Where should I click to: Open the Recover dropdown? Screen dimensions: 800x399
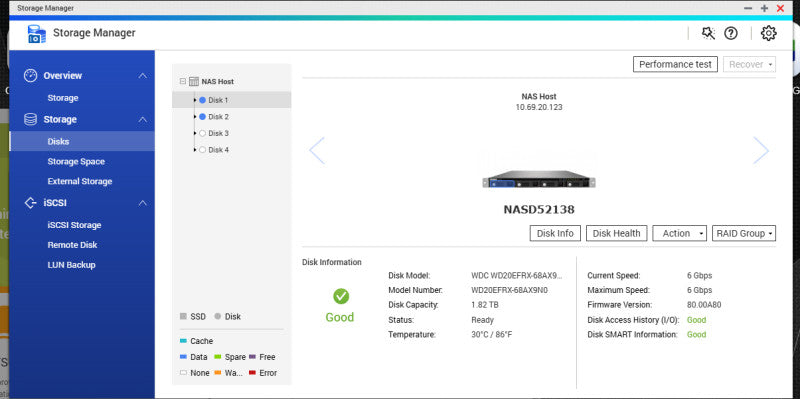coord(749,64)
